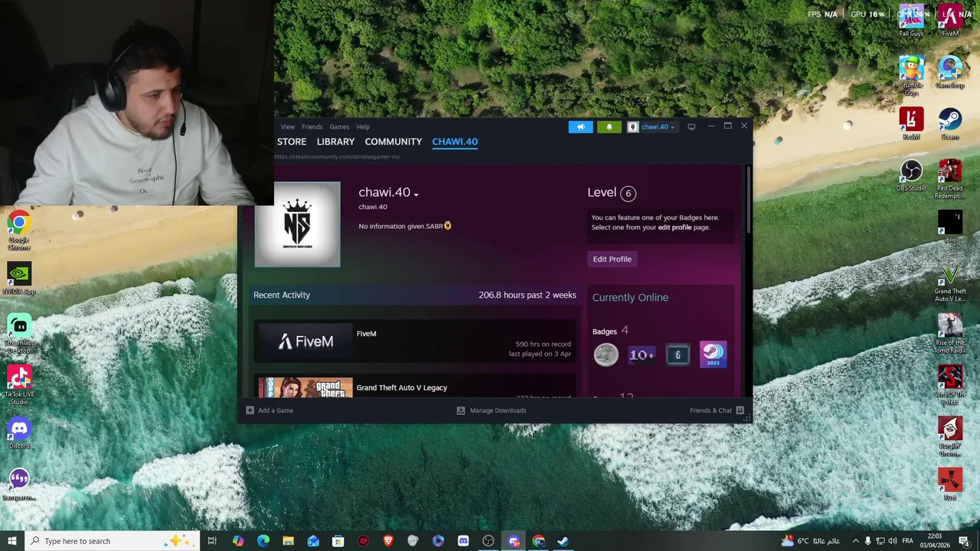Open the FiveM game logo in Recent Activity

305,341
